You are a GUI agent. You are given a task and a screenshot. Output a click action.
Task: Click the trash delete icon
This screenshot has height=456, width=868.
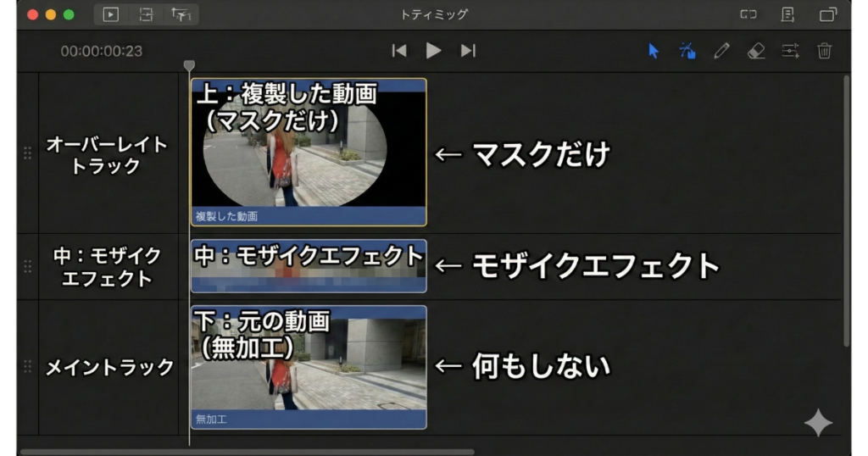824,51
